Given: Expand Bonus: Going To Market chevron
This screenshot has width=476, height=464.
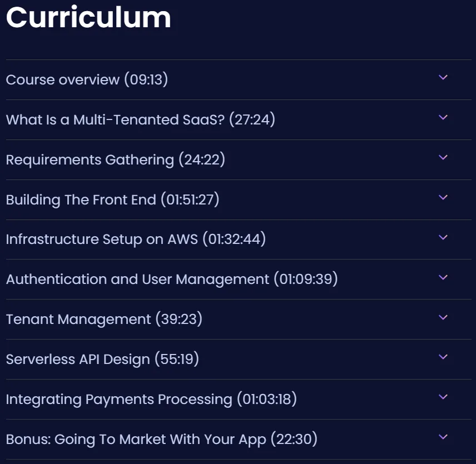Looking at the screenshot, I should click(443, 437).
